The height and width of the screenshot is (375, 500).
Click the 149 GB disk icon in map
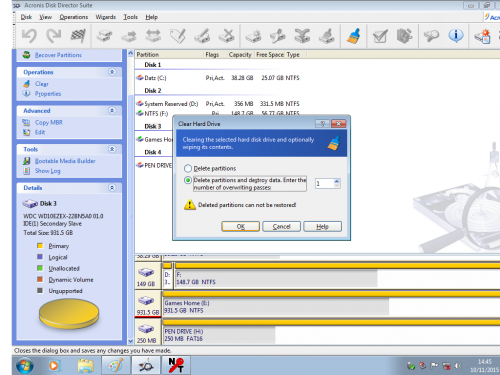click(146, 273)
